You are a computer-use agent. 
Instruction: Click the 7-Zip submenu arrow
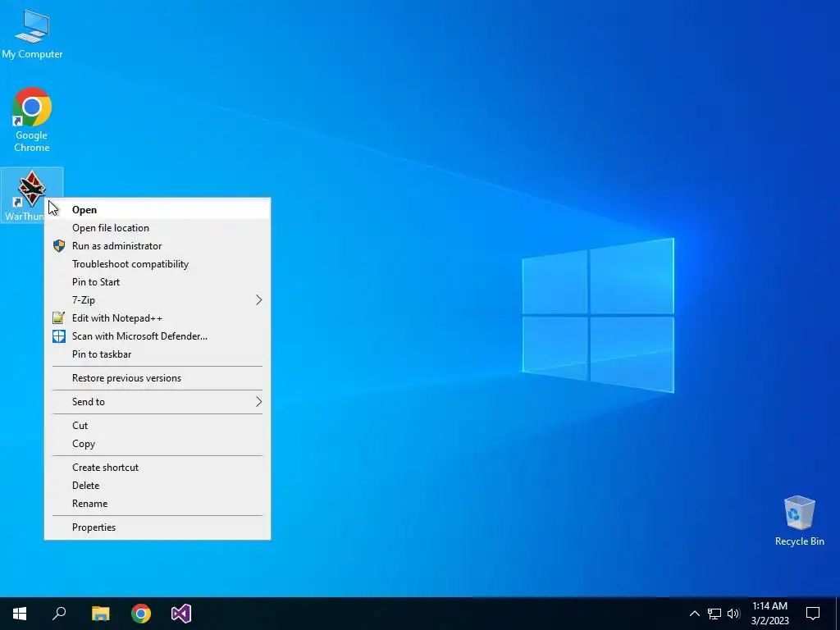click(258, 300)
